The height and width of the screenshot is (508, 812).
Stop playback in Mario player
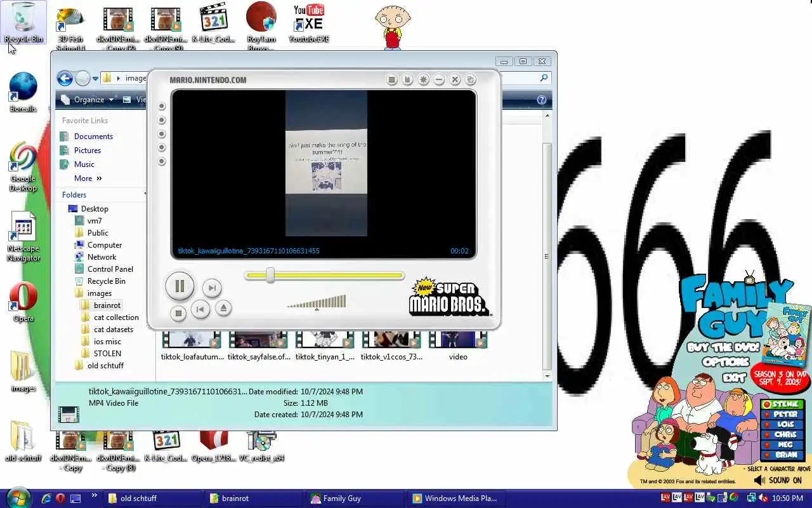tap(178, 312)
